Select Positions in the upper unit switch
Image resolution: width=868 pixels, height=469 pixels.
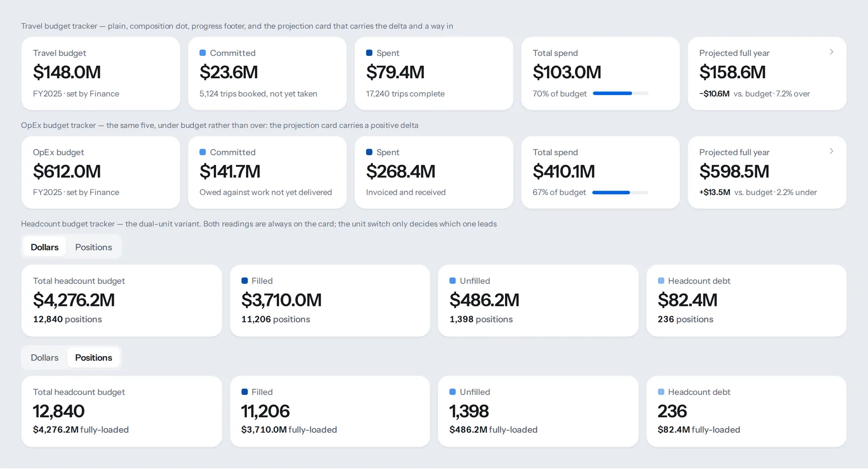[x=93, y=247]
